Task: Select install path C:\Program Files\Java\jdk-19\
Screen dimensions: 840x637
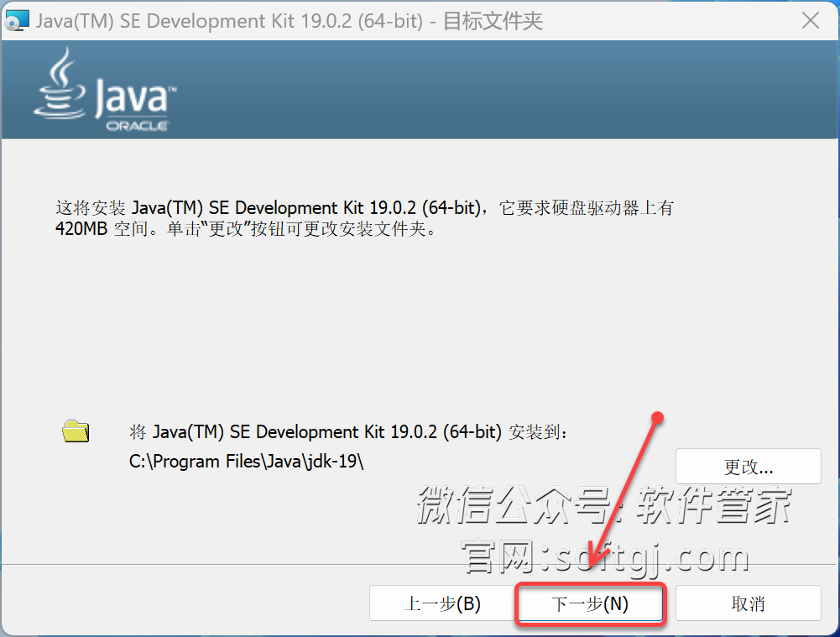Action: 247,462
